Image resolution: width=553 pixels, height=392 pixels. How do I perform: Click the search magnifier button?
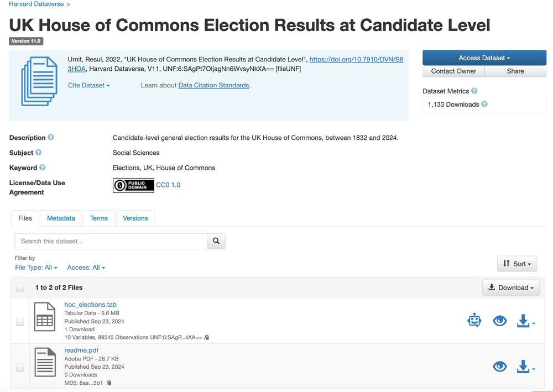(216, 241)
